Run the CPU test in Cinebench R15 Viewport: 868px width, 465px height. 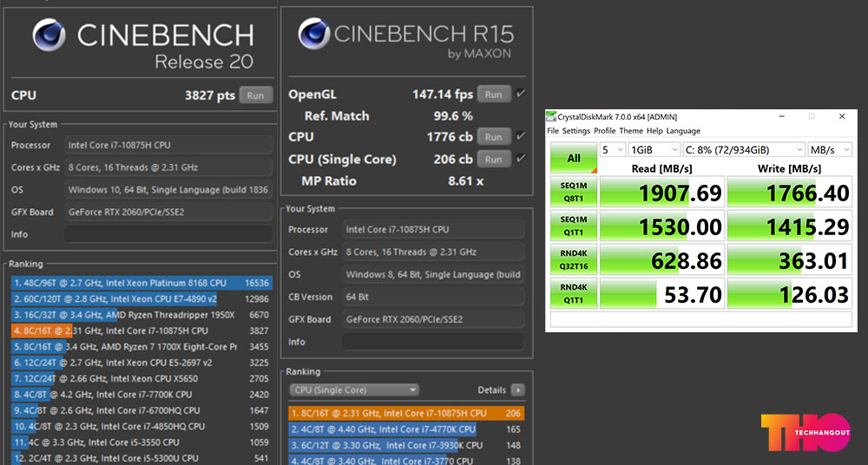(493, 137)
